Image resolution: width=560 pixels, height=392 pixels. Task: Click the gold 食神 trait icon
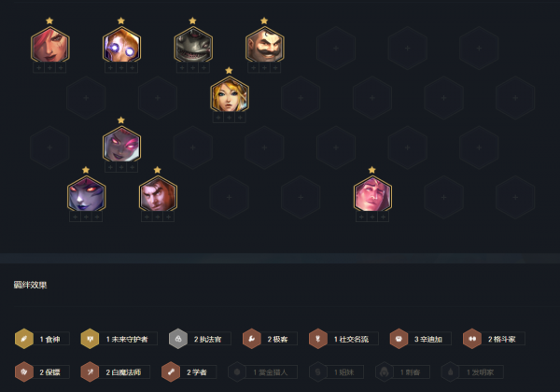[24, 339]
